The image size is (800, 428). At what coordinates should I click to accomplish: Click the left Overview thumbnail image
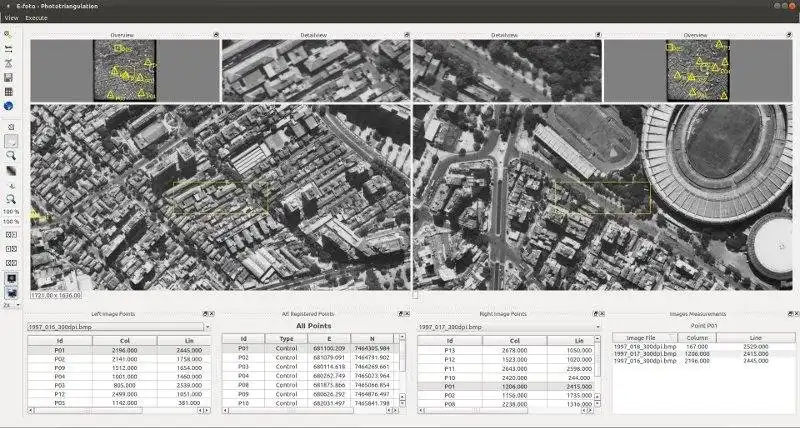[x=124, y=70]
